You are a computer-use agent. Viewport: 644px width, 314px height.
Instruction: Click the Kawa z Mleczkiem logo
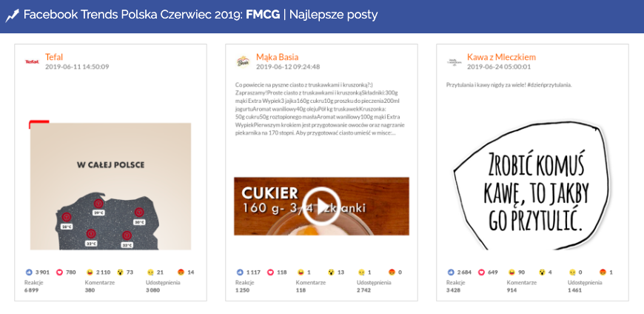(x=454, y=61)
